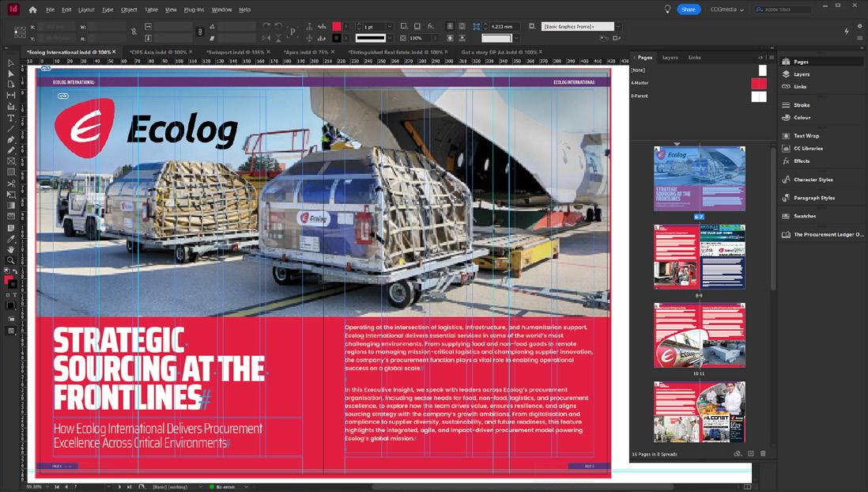
Task: Select the Scissors tool
Action: point(10,184)
